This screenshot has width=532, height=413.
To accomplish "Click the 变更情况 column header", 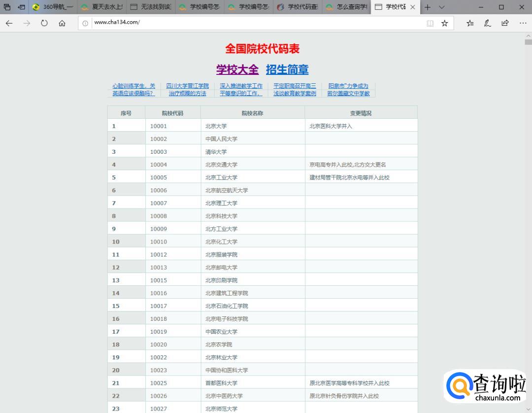I will coord(361,113).
